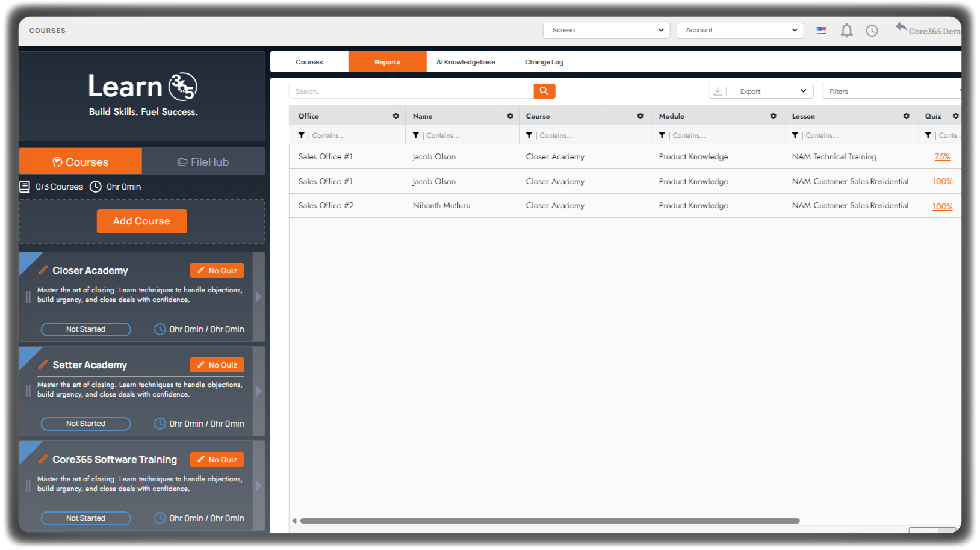Open Name column settings gear

pyautogui.click(x=510, y=116)
